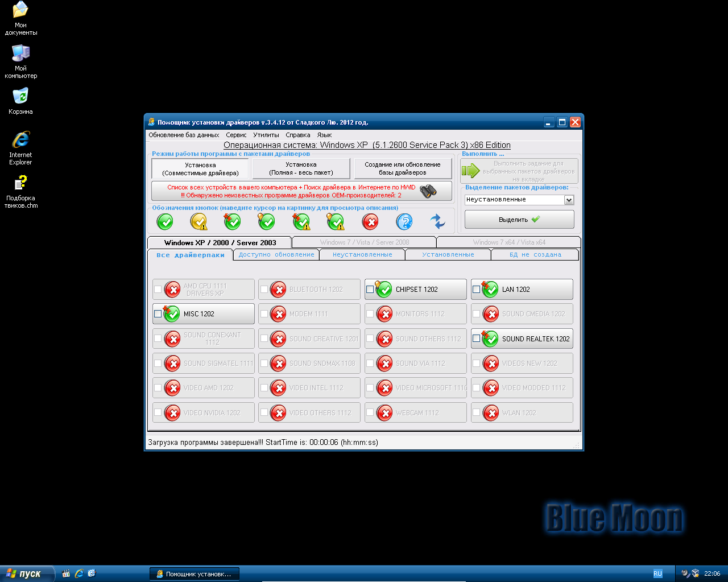The image size is (728, 582).
Task: Click the green check status icon on LAN 1202
Action: [x=490, y=289]
